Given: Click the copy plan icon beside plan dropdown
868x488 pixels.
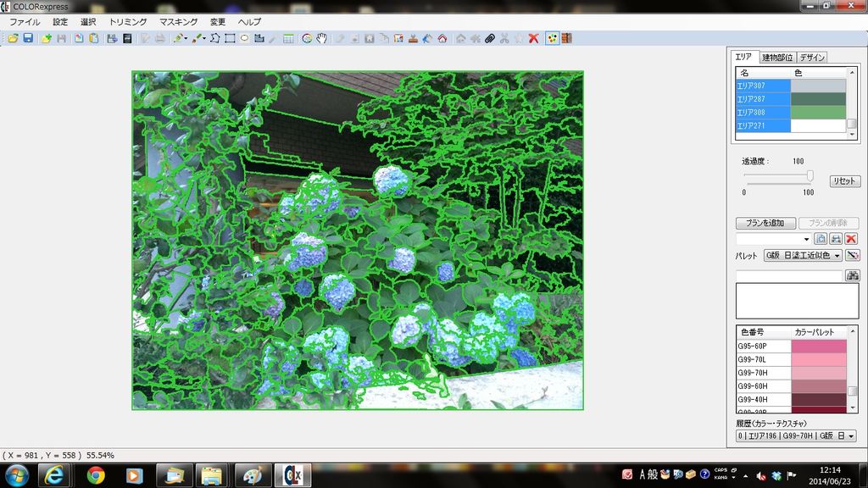Looking at the screenshot, I should [821, 239].
